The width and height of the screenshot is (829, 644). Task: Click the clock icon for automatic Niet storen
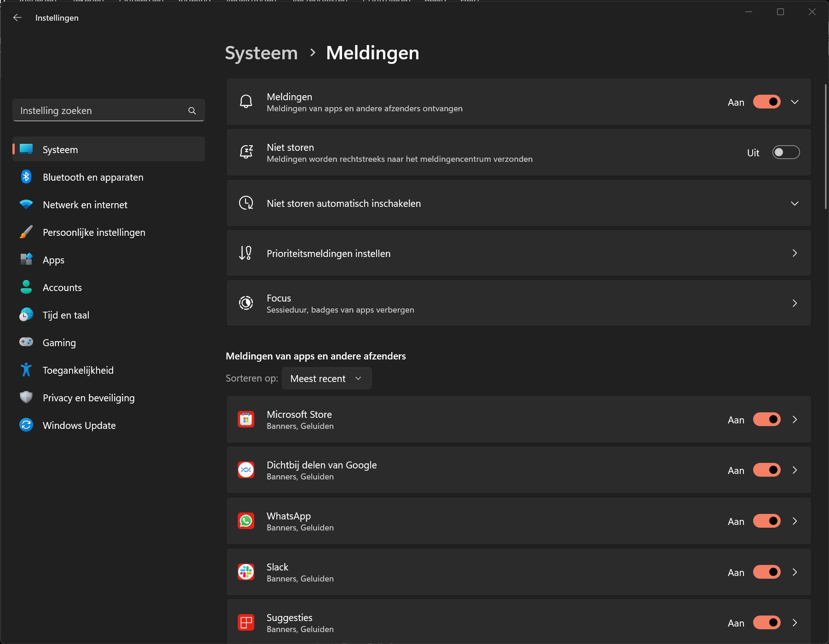point(246,203)
